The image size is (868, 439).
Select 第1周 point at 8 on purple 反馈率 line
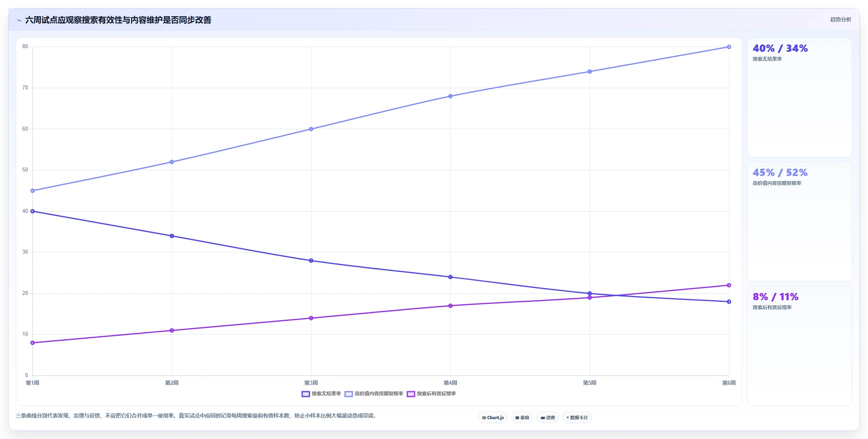click(x=32, y=343)
